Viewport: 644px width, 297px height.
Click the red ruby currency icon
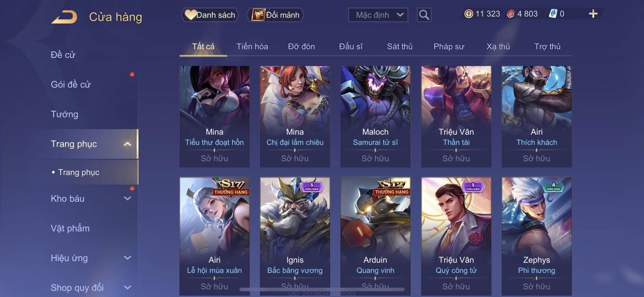click(x=511, y=14)
